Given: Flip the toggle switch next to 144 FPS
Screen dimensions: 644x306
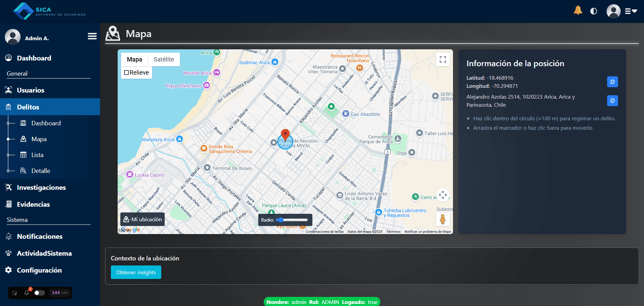Looking at the screenshot, I should (39, 293).
